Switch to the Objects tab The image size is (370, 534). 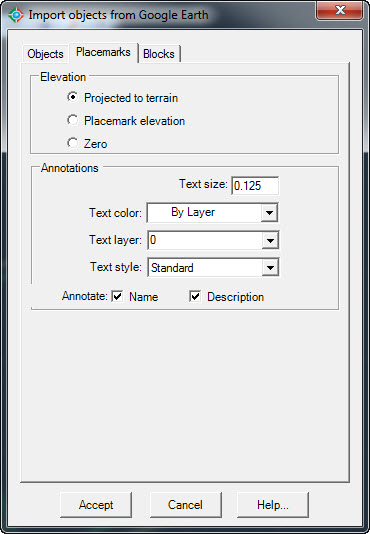coord(45,54)
